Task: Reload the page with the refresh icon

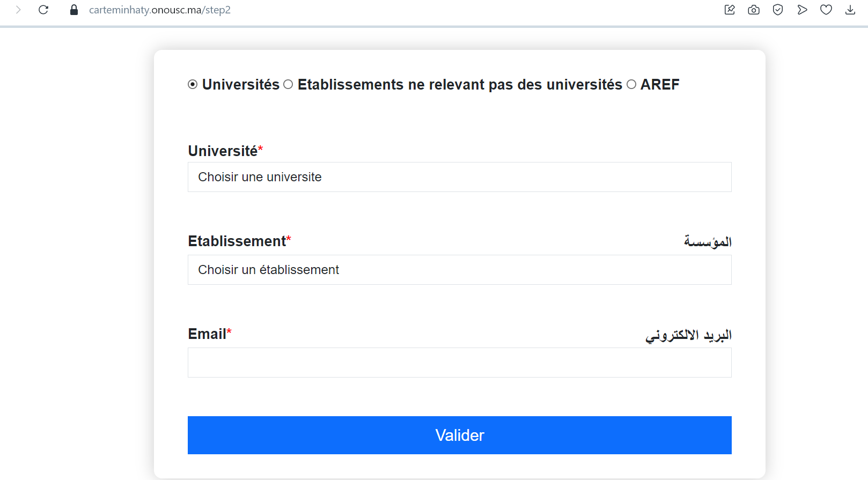Action: pos(43,10)
